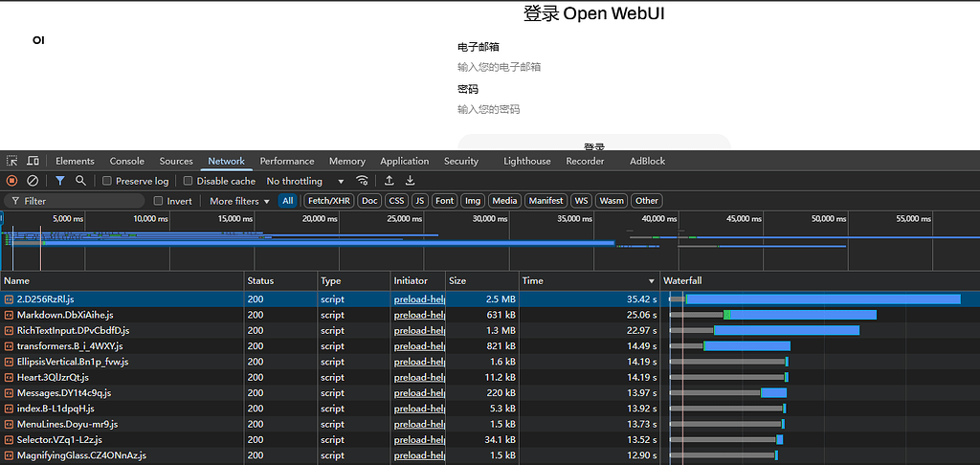Open preload-helper initiator link for transformers.B_i_4WXY.js

click(x=419, y=346)
